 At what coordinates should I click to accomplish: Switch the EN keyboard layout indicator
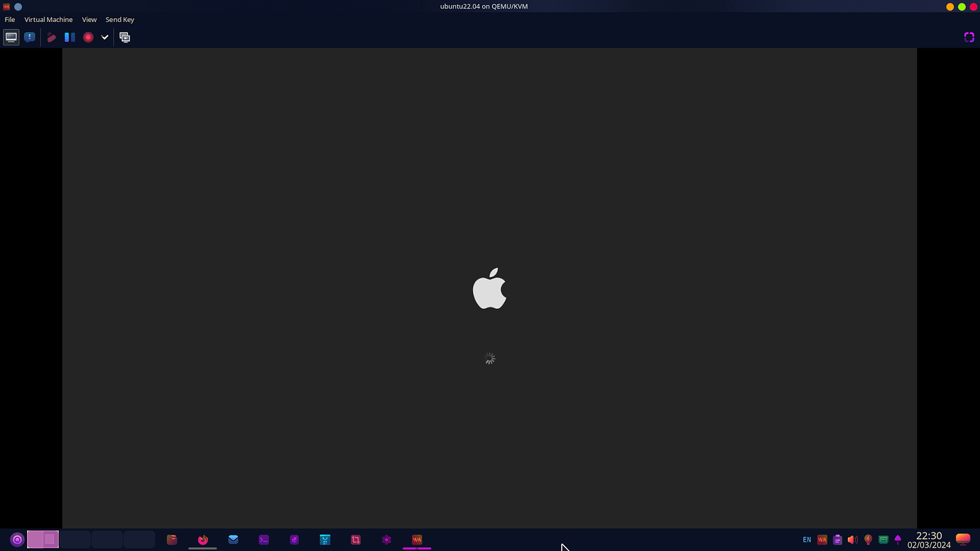coord(807,540)
